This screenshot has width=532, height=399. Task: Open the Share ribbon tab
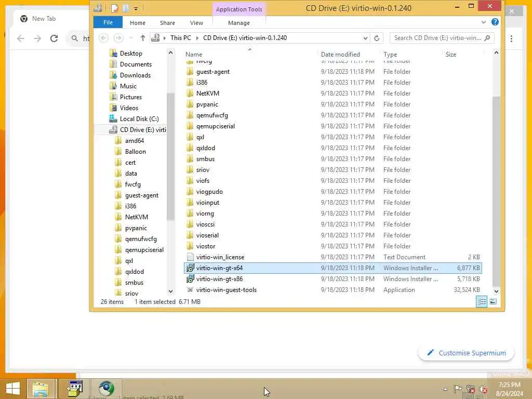click(x=167, y=23)
